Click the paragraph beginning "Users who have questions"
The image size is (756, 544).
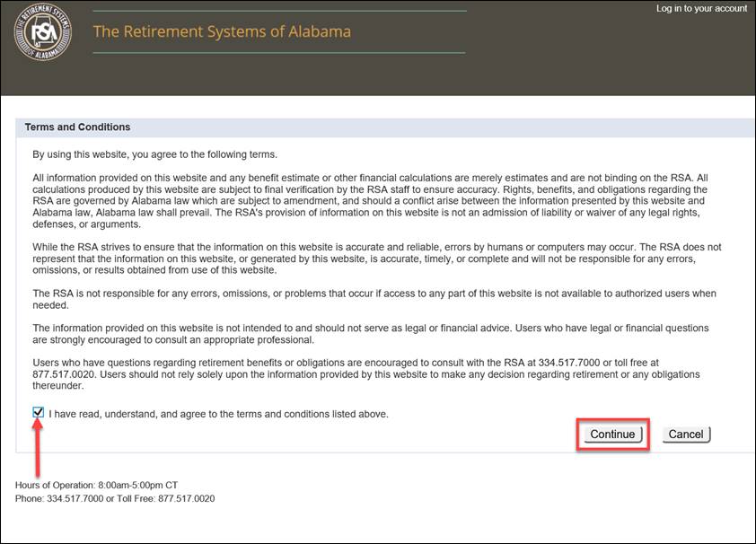tap(366, 374)
